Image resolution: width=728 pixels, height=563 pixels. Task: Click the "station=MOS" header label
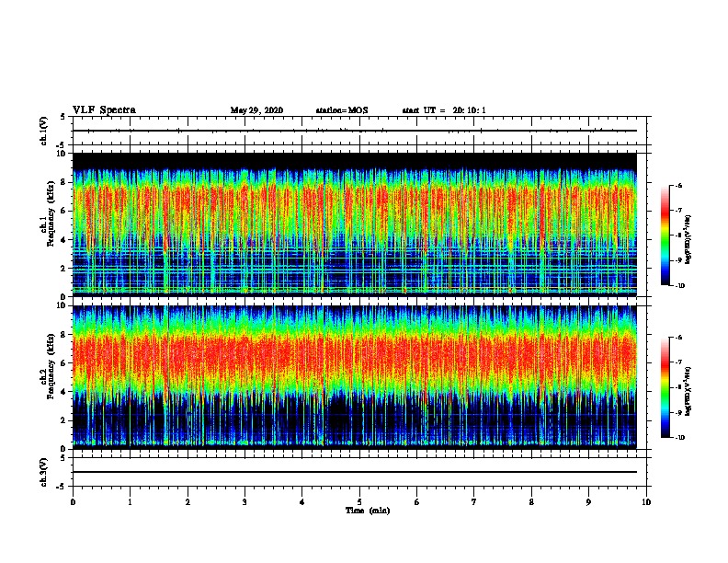click(x=342, y=110)
